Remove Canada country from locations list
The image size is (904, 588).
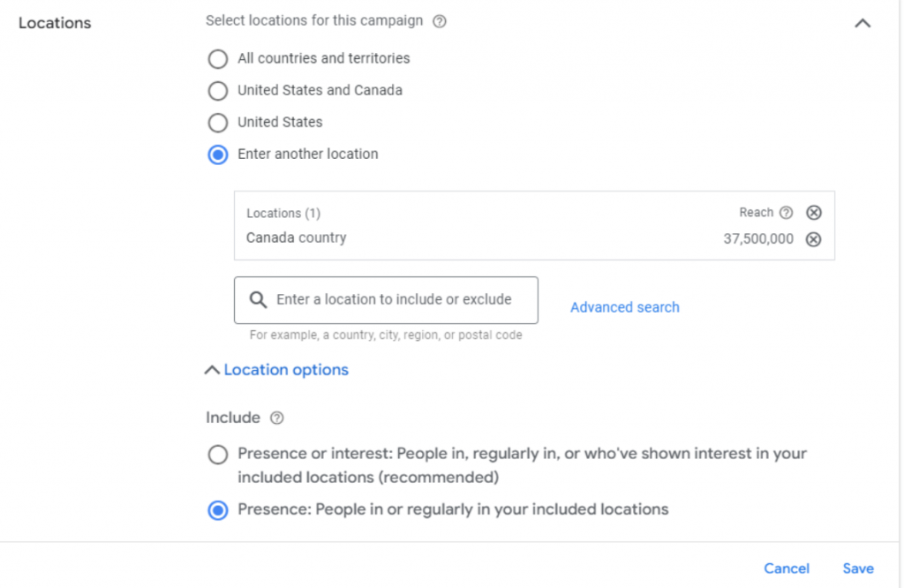click(814, 239)
